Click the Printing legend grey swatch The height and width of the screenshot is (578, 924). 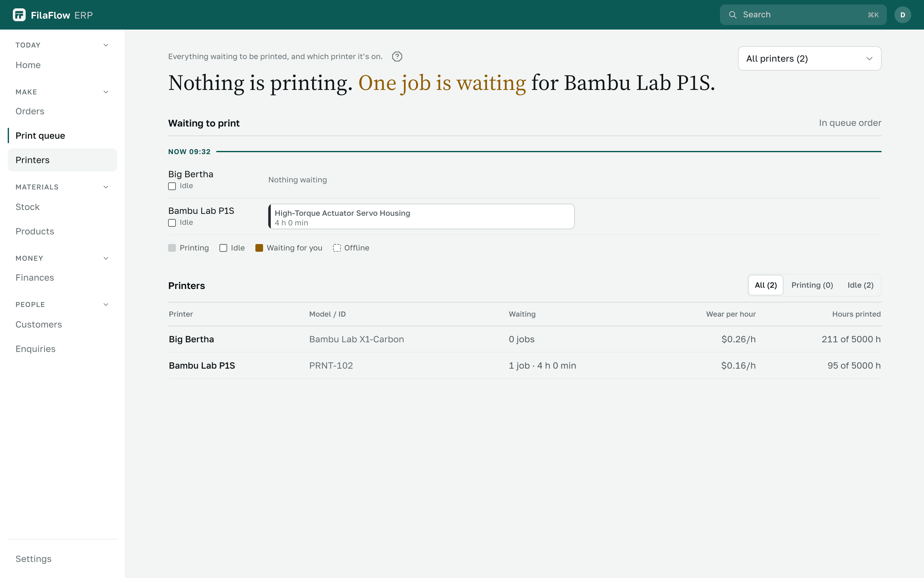172,248
